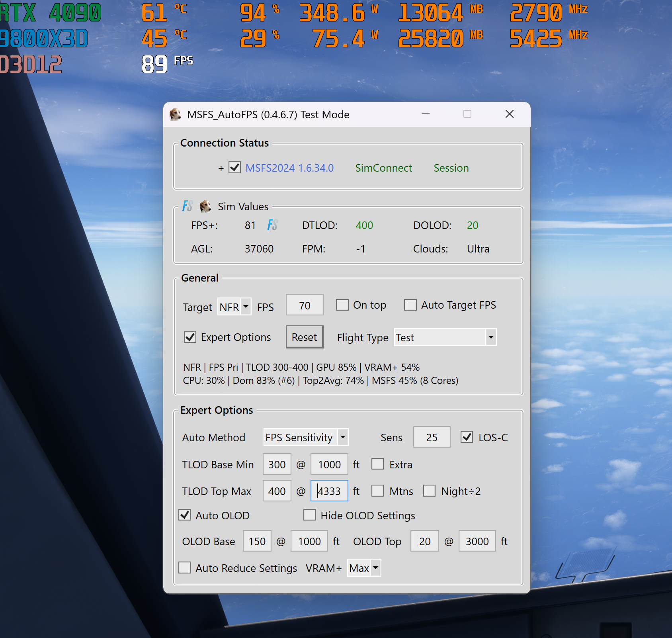Image resolution: width=672 pixels, height=638 pixels.
Task: Minimize the MSFS_AutoFPS window
Action: click(426, 114)
